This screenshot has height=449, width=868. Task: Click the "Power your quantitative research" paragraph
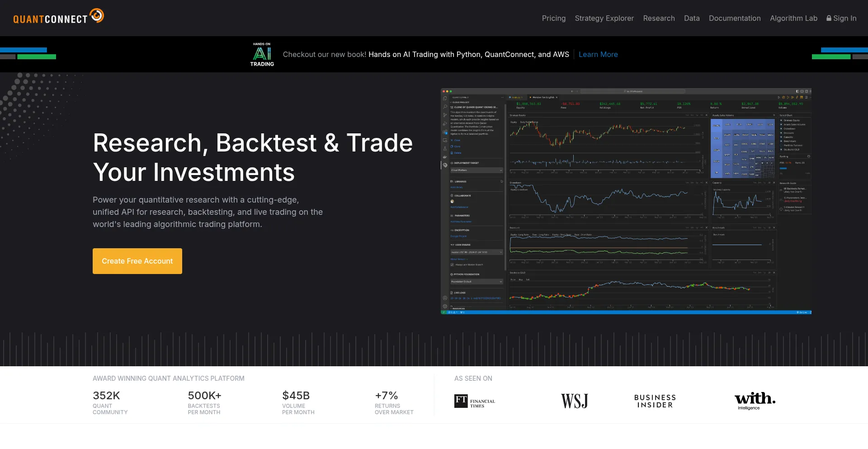click(x=208, y=212)
